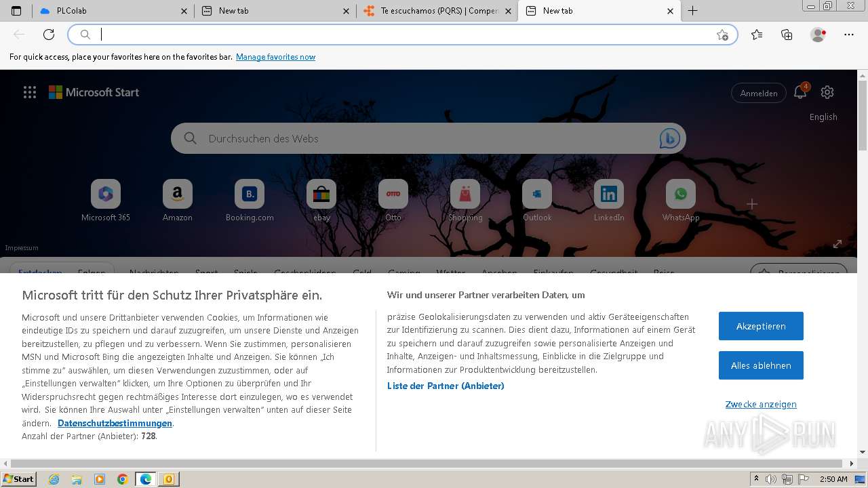This screenshot has width=868, height=488.
Task: Open page settings gear icon
Action: tap(827, 92)
